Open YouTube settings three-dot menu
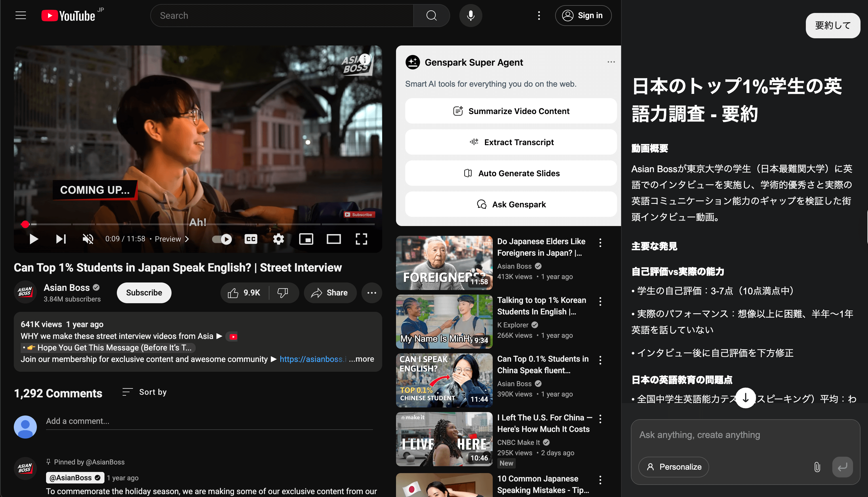This screenshot has width=868, height=497. point(539,15)
